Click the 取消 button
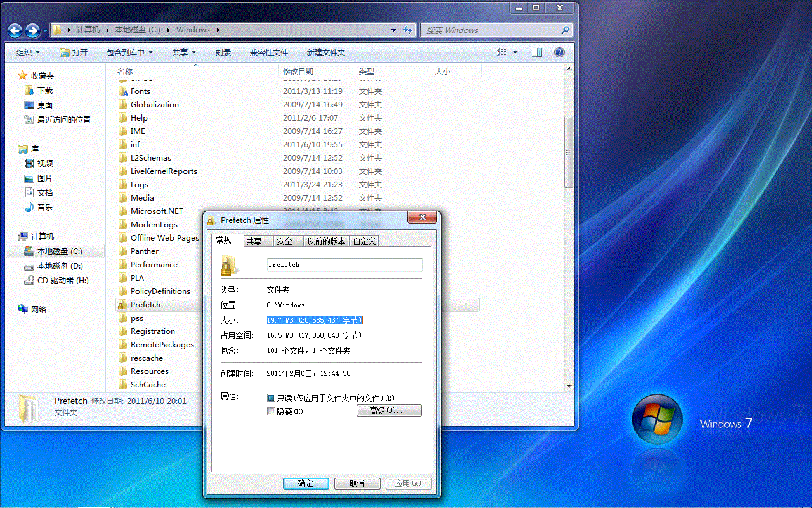Viewport: 812px width, 508px height. click(357, 483)
